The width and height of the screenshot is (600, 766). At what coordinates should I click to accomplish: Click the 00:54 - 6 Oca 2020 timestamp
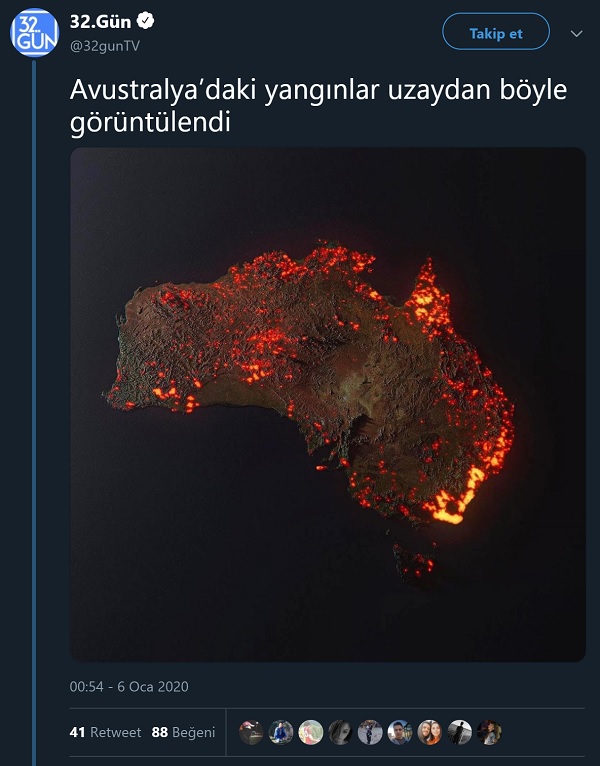[129, 686]
